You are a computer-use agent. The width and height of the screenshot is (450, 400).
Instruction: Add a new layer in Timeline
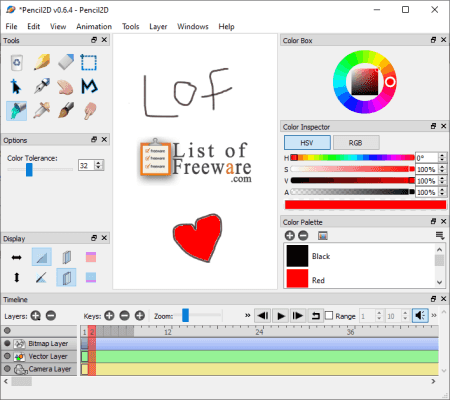36,316
